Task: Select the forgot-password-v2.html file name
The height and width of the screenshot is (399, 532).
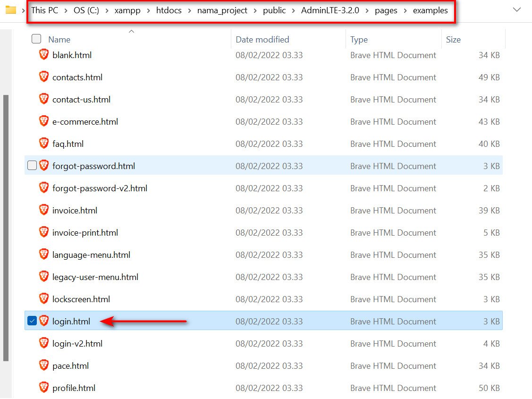Action: point(100,188)
